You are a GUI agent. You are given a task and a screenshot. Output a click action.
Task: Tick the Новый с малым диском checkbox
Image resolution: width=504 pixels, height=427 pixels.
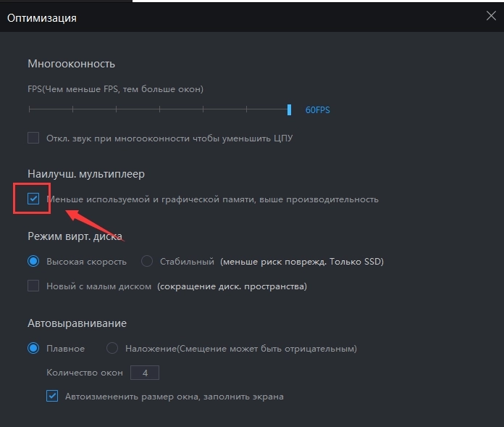click(x=33, y=286)
